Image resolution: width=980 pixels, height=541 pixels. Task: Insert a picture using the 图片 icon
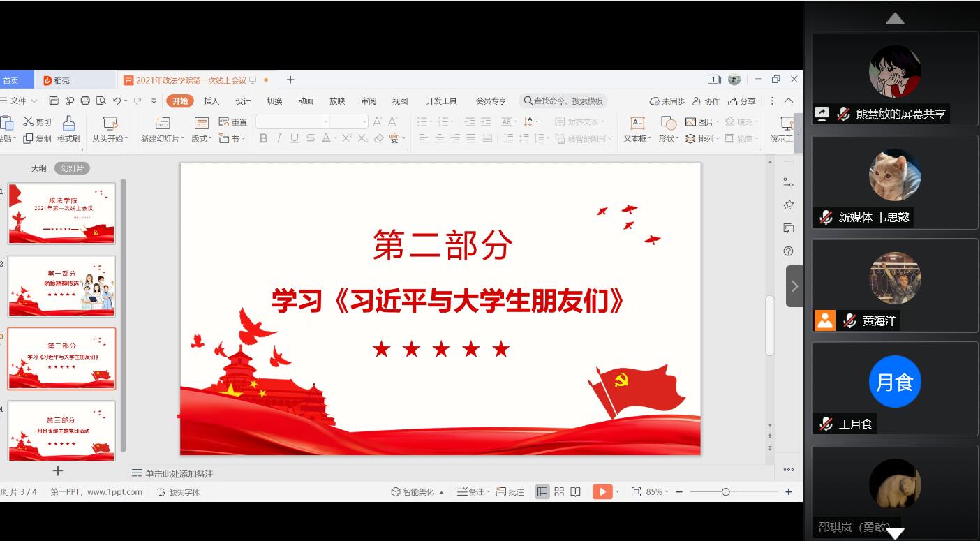click(701, 122)
